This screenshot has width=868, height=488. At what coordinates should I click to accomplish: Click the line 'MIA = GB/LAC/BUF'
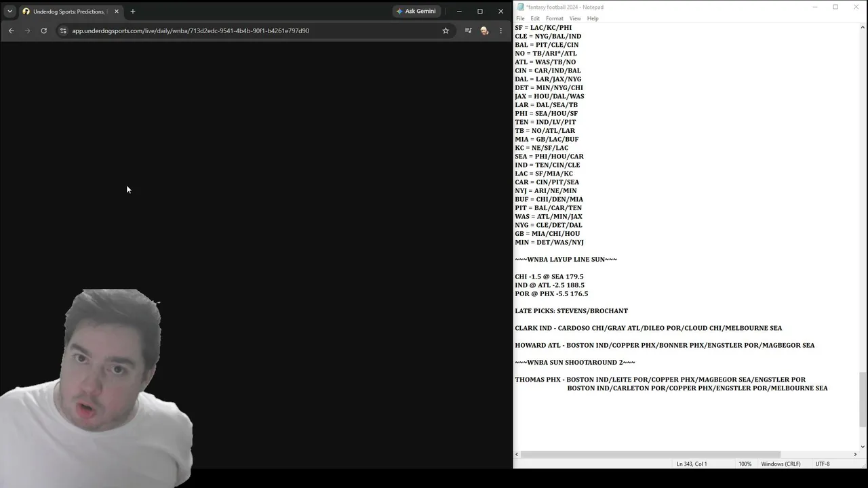[x=547, y=140]
